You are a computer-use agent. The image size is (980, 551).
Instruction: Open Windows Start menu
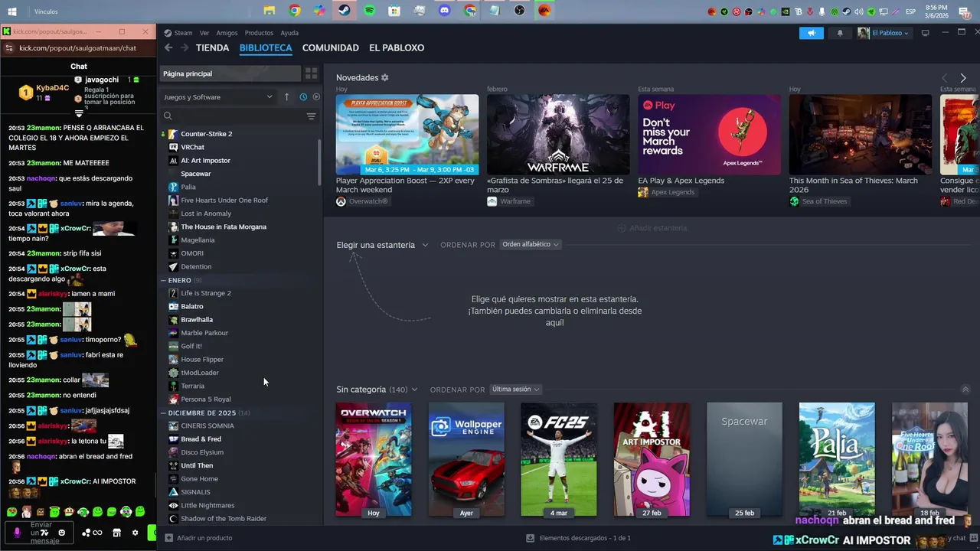click(x=12, y=11)
